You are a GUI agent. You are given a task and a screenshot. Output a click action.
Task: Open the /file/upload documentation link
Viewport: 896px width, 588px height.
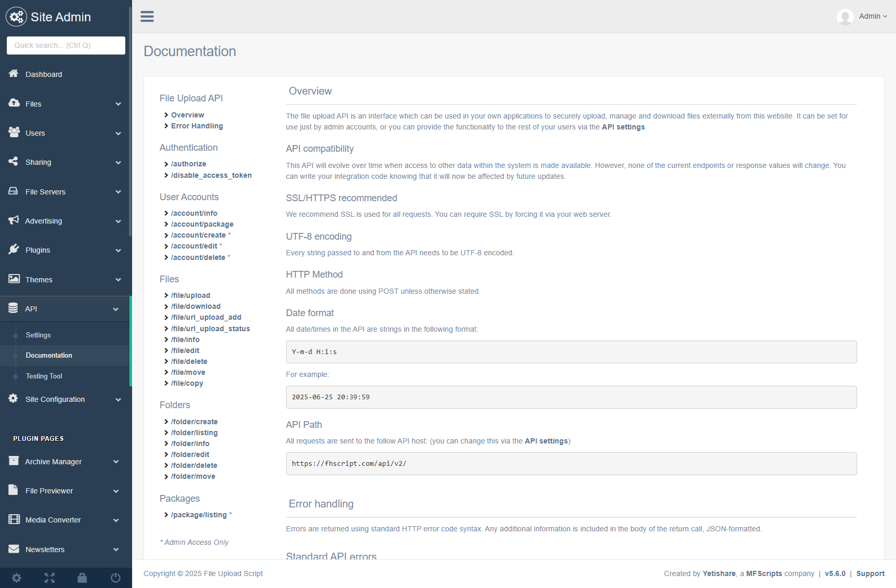pos(190,295)
